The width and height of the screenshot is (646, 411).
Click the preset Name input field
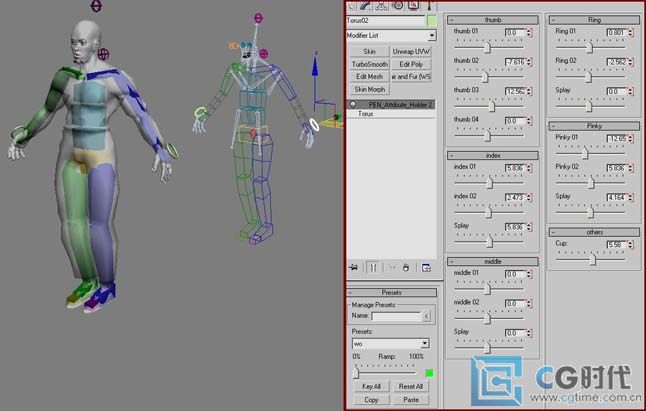coord(396,316)
